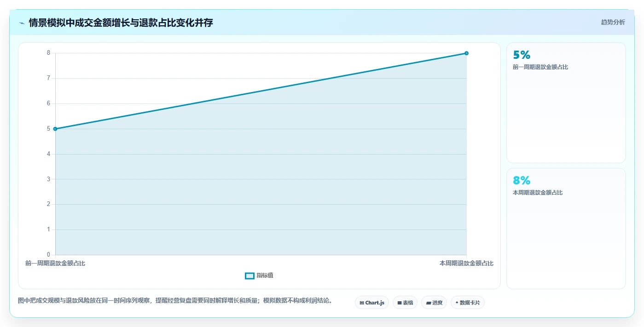Click the lightning icon beside the title
Image resolution: width=644 pixels, height=327 pixels.
22,23
